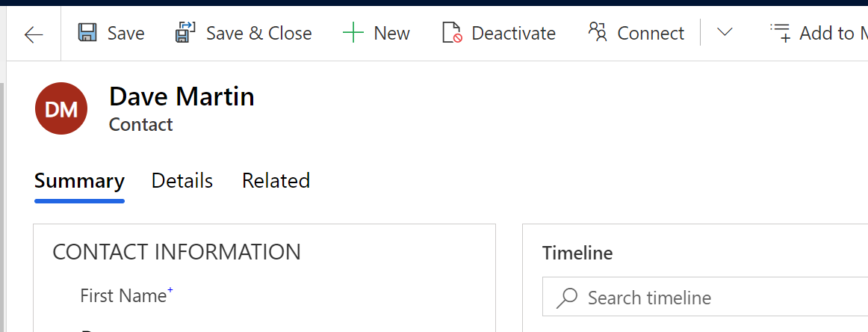Click the Save button label

tap(125, 33)
